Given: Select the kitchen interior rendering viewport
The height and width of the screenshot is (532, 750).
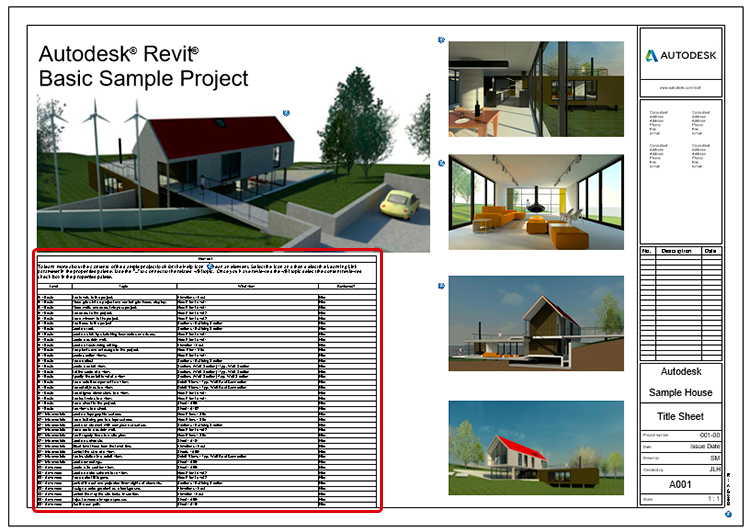Looking at the screenshot, I should pyautogui.click(x=536, y=89).
